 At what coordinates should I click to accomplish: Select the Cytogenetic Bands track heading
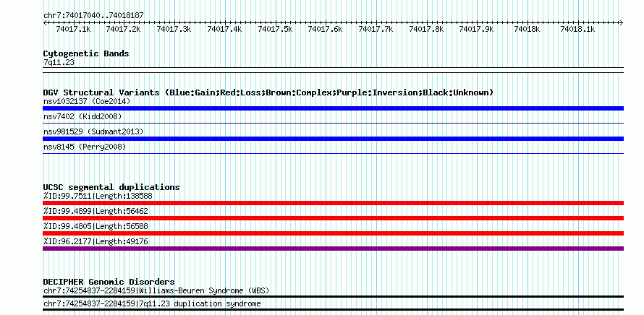[x=86, y=53]
